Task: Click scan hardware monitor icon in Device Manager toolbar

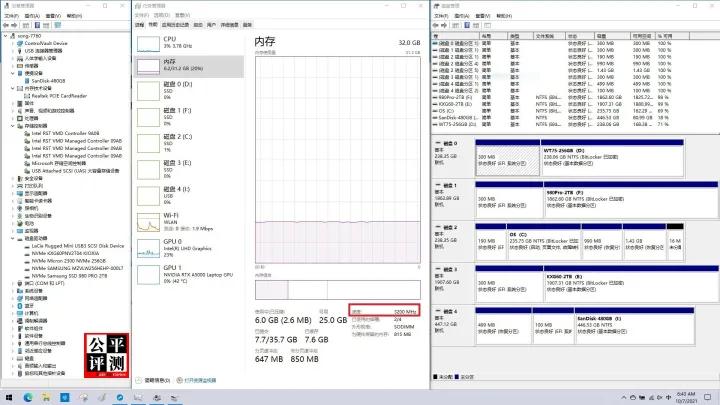Action: 57,25
